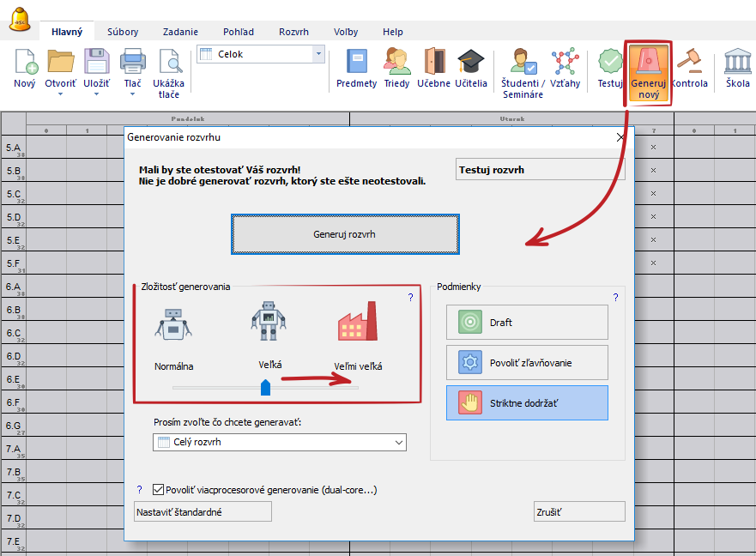This screenshot has height=556, width=756.
Task: Click the Predmety book icon
Action: pyautogui.click(x=356, y=62)
